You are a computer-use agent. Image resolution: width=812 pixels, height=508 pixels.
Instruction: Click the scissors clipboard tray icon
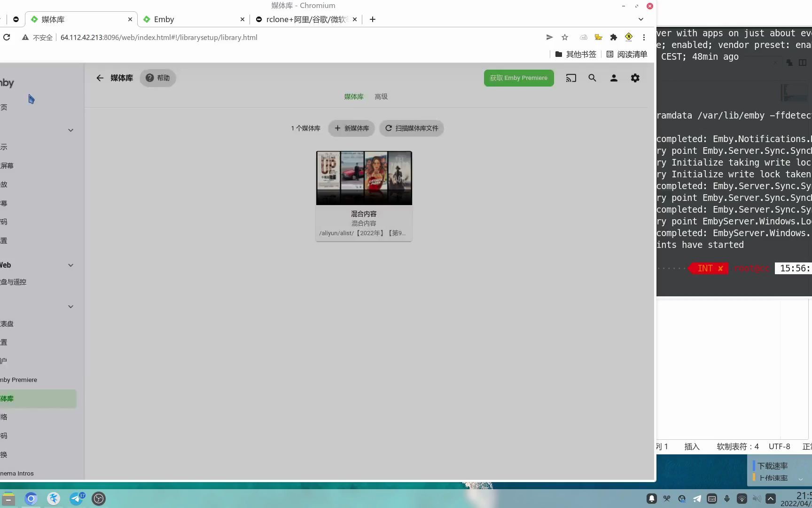[x=667, y=499]
